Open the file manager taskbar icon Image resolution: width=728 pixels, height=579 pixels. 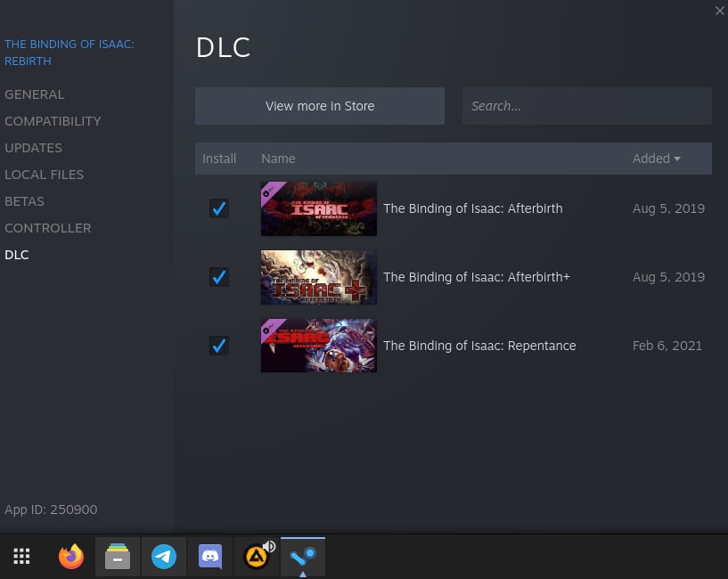[x=118, y=556]
